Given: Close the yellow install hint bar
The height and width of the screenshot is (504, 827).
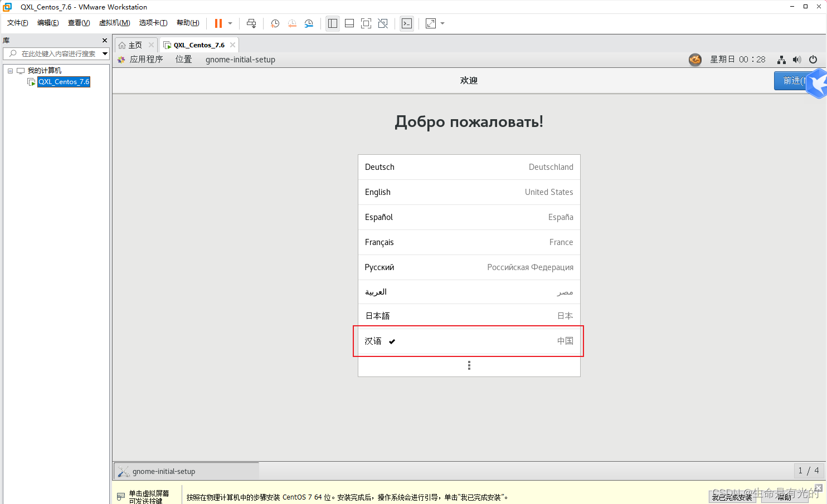Looking at the screenshot, I should 819,488.
